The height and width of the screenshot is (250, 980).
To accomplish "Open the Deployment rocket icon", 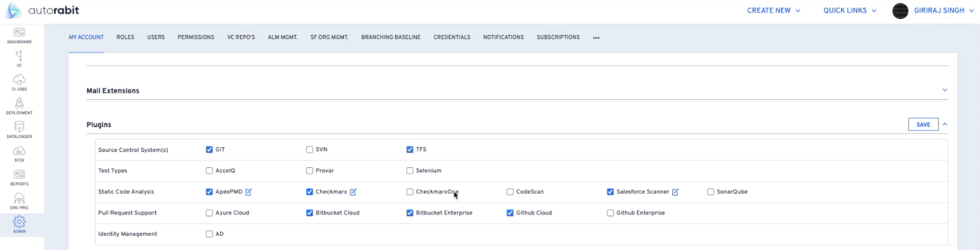I will (19, 106).
